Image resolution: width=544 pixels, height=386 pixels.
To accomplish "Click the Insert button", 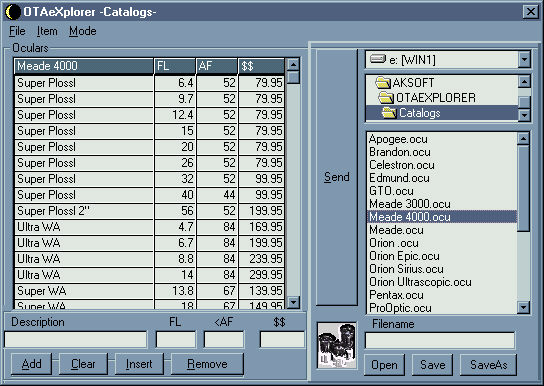I will click(x=139, y=364).
